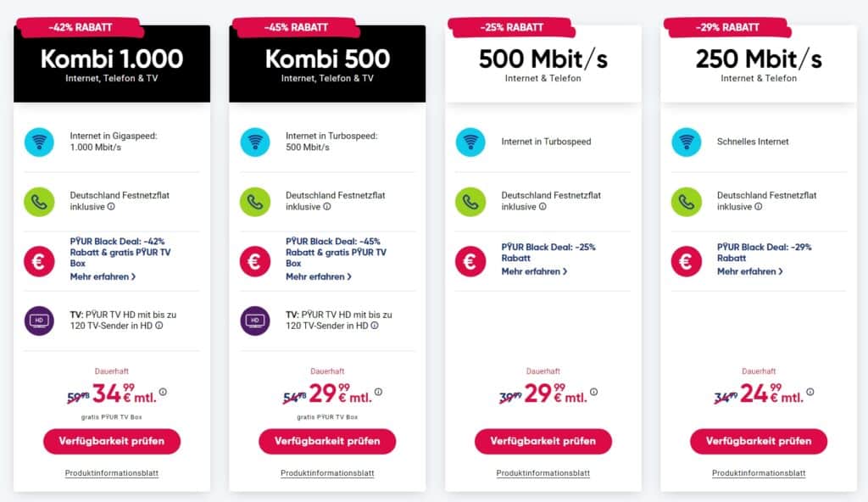This screenshot has height=502, width=868.
Task: Click "Verfügbarkeit prüfen" for Kombi 500
Action: tap(327, 441)
